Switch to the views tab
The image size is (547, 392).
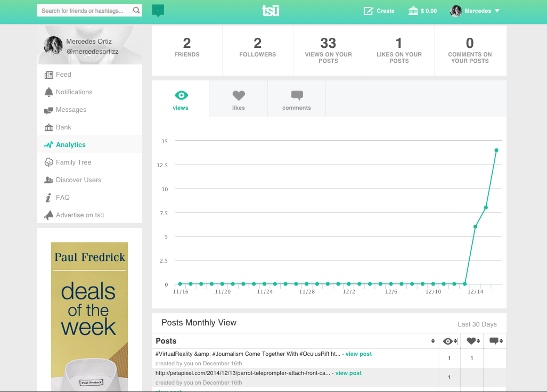click(181, 99)
